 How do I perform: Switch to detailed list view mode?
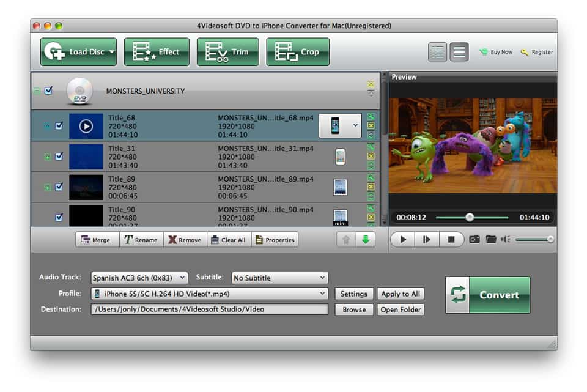click(437, 51)
